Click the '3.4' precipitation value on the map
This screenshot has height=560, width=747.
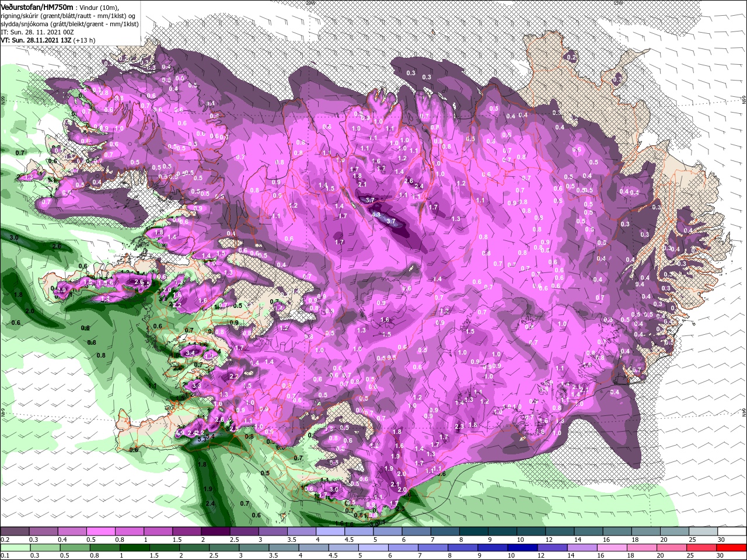click(x=190, y=353)
